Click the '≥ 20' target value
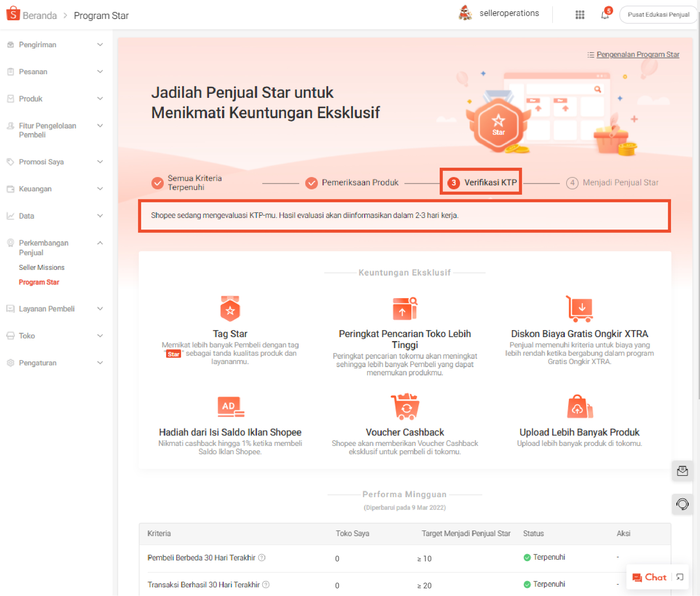Viewport: 700px width, 596px height. (x=424, y=586)
